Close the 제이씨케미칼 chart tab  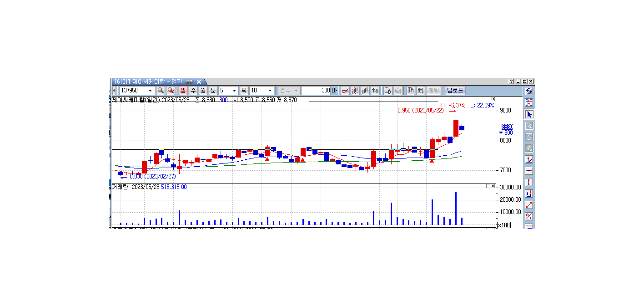(x=199, y=82)
